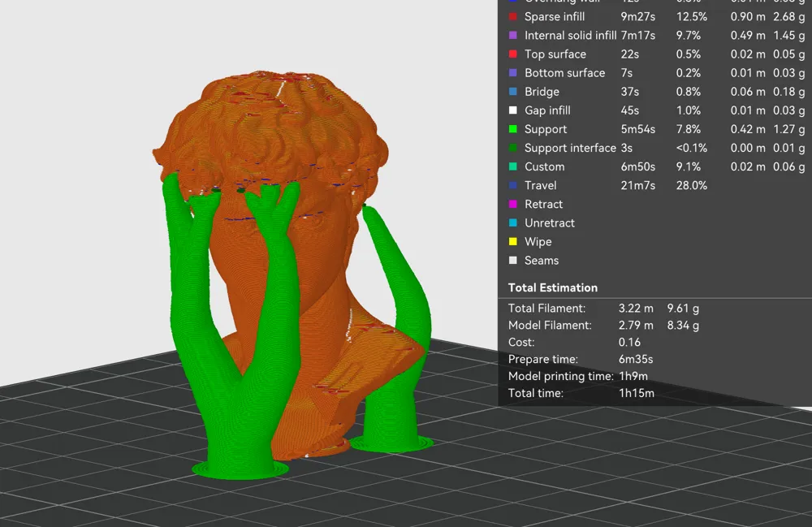This screenshot has height=527, width=812.
Task: Click Total Filament value 3.22 m
Action: [636, 309]
